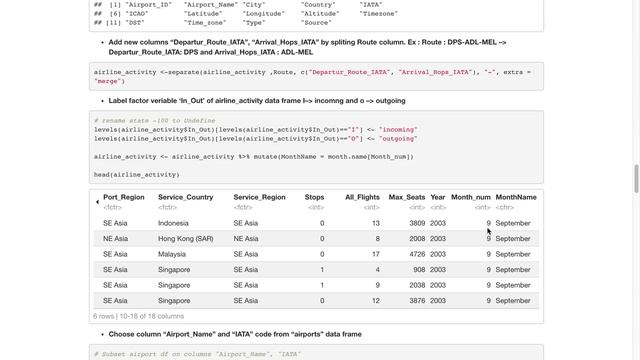This screenshot has height=360, width=640.
Task: Select the Month_num column header
Action: tap(471, 197)
